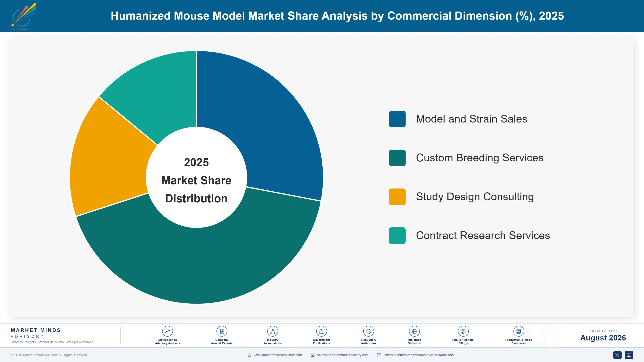The height and width of the screenshot is (362, 644).
Task: Click the Government Publications building icon
Action: tap(321, 331)
